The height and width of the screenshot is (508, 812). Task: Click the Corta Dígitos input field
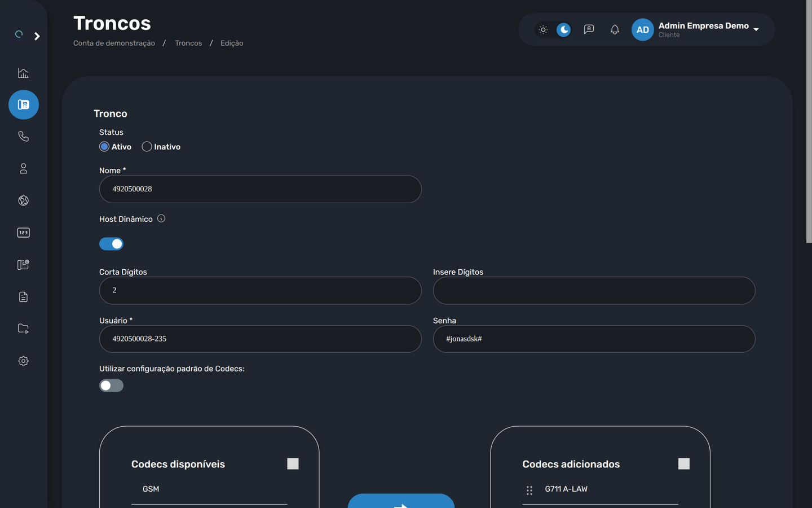pyautogui.click(x=261, y=291)
